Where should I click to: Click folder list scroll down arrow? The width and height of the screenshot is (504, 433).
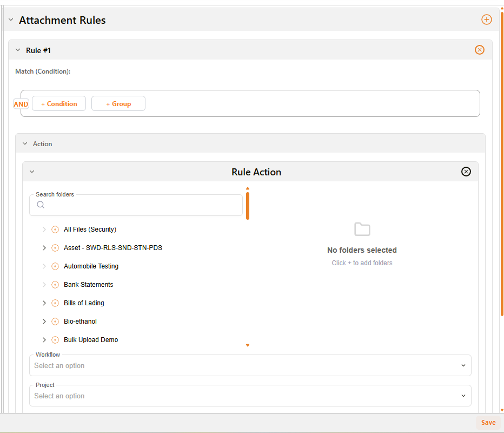(x=248, y=345)
